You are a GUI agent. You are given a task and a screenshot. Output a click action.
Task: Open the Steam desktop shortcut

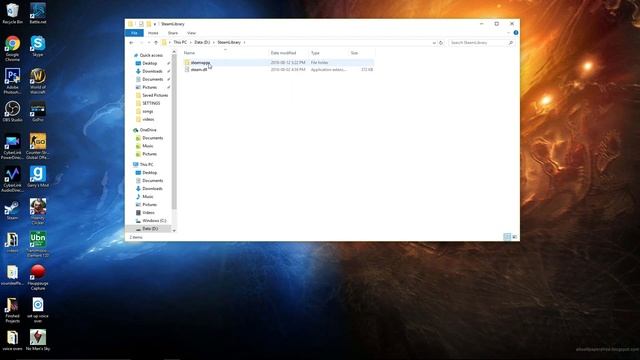[12, 209]
